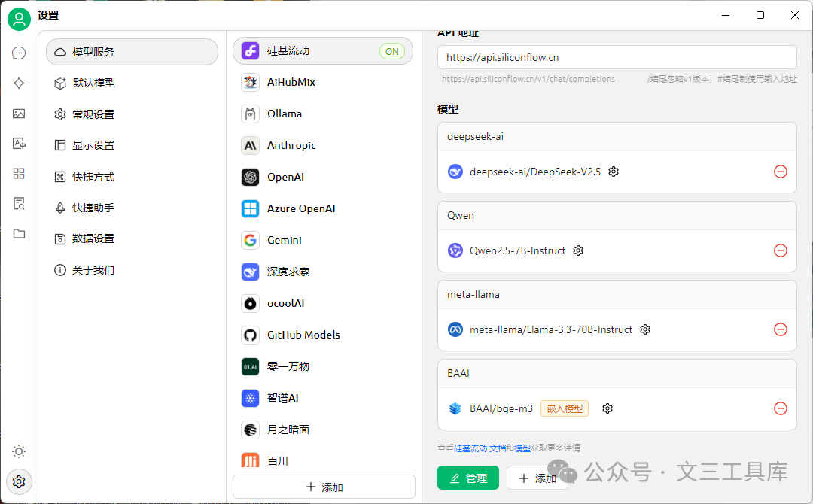The width and height of the screenshot is (813, 504).
Task: Remove the DeepSeek-V2.5 model
Action: click(x=781, y=172)
